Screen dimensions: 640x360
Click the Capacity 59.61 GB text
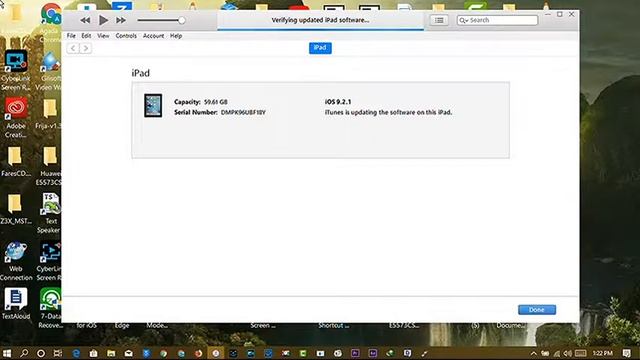coord(201,102)
